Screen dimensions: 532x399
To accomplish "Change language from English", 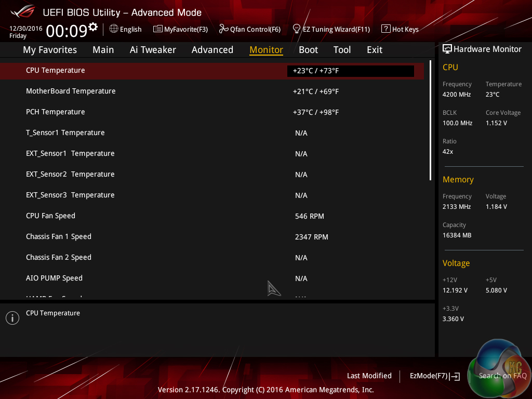I will [130, 29].
